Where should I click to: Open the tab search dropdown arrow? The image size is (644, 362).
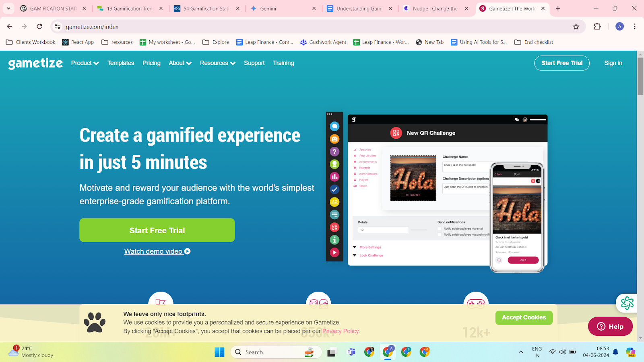[8, 8]
